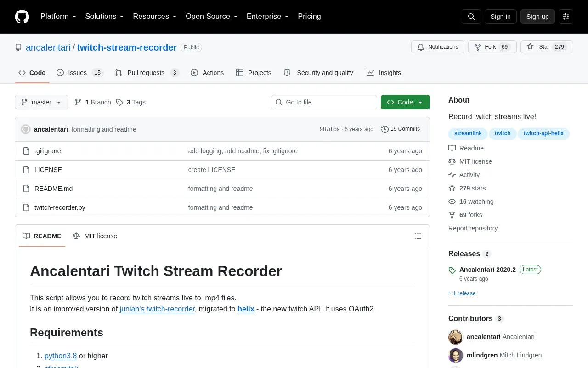The width and height of the screenshot is (588, 368).
Task: Expand the Open Source menu
Action: pos(211,17)
